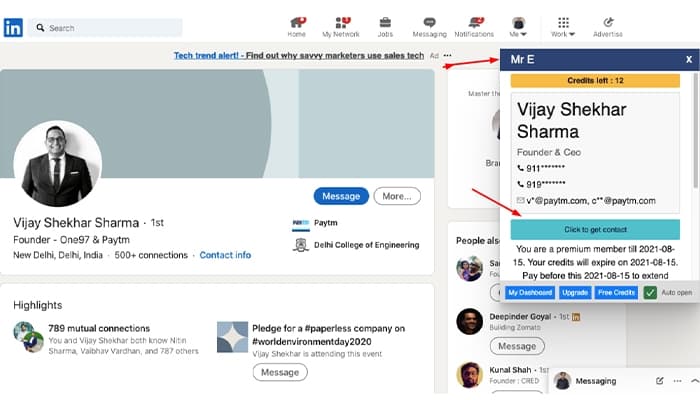
Task: Expand the Me profile dropdown
Action: pos(518,27)
